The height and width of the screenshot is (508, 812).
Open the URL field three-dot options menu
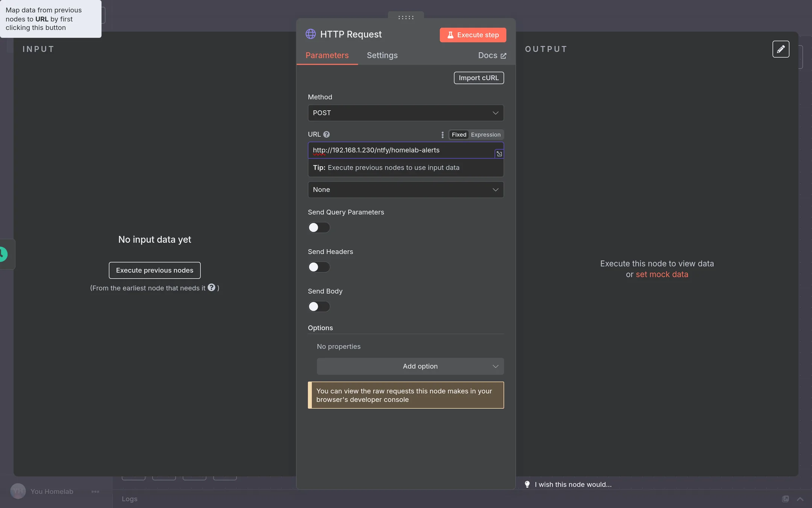click(442, 135)
